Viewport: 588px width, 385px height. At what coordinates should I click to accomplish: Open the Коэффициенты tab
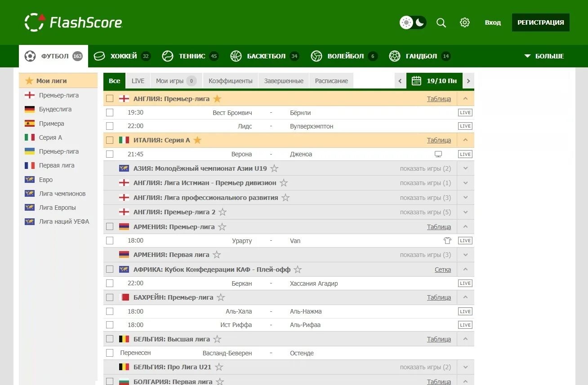click(x=231, y=81)
